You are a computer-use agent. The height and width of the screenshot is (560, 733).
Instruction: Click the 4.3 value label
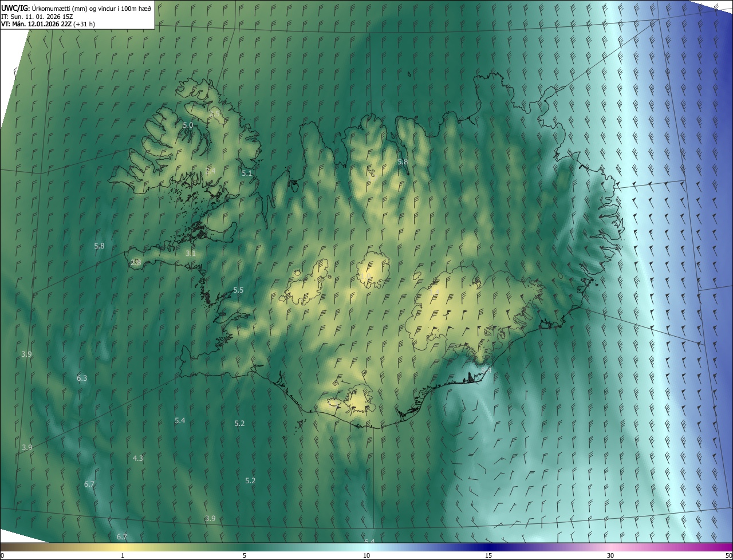(x=138, y=459)
